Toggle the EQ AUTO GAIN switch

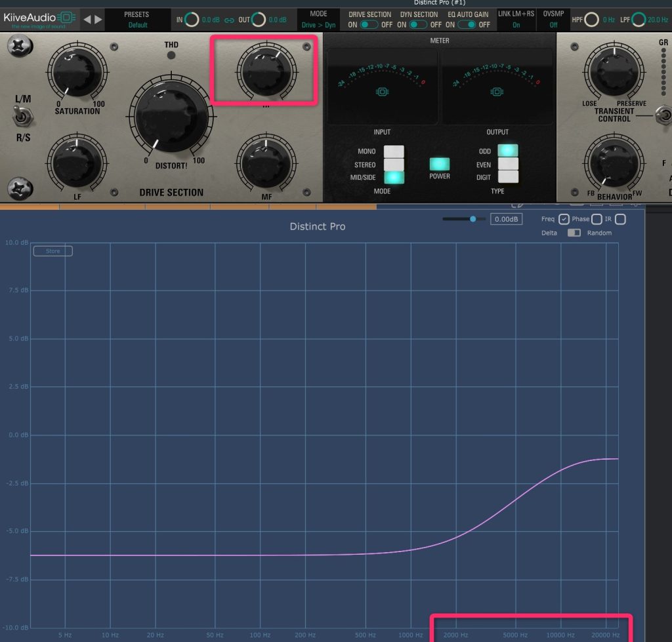coord(467,25)
